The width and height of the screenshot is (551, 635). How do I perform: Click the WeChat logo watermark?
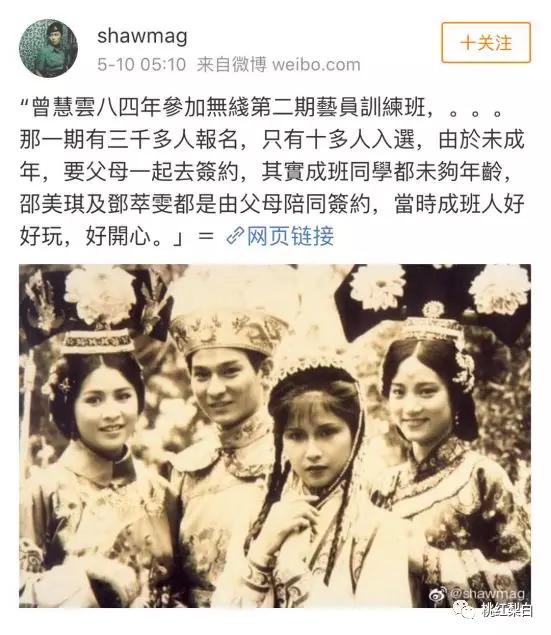tap(466, 609)
